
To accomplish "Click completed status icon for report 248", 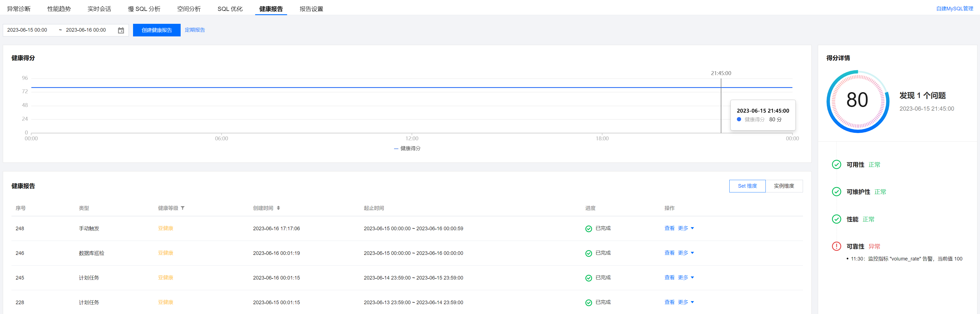I will [588, 228].
